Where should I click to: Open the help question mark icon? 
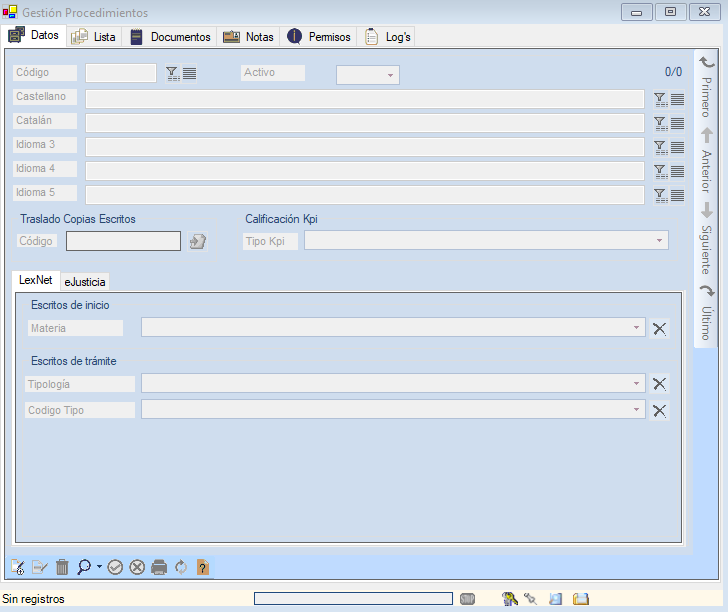[x=203, y=567]
